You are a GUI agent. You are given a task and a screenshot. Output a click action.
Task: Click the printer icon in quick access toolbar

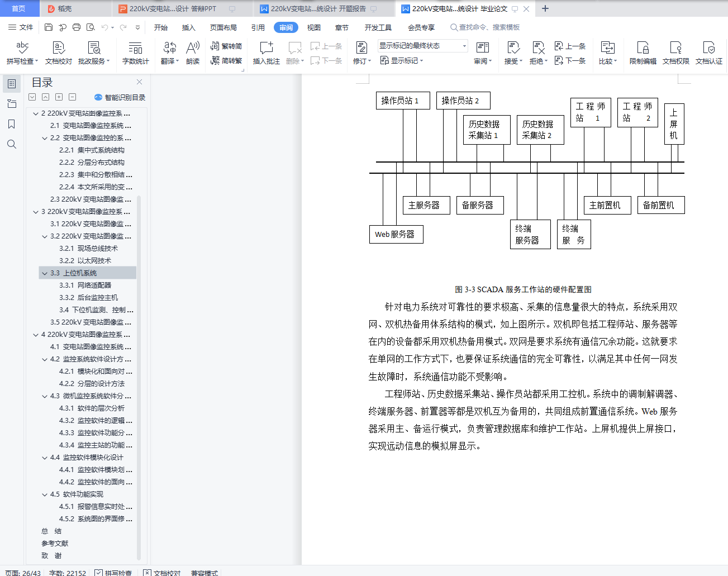click(77, 27)
